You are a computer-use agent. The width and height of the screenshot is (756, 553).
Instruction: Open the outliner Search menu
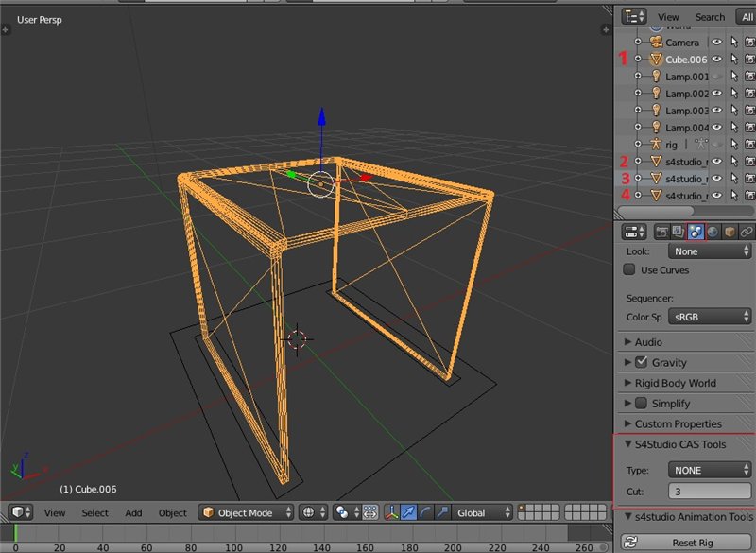pyautogui.click(x=710, y=16)
